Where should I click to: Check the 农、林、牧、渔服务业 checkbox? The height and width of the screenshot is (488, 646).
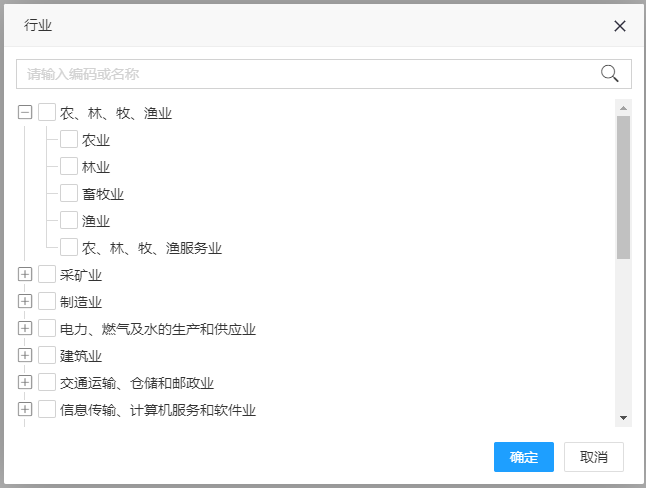pos(69,247)
